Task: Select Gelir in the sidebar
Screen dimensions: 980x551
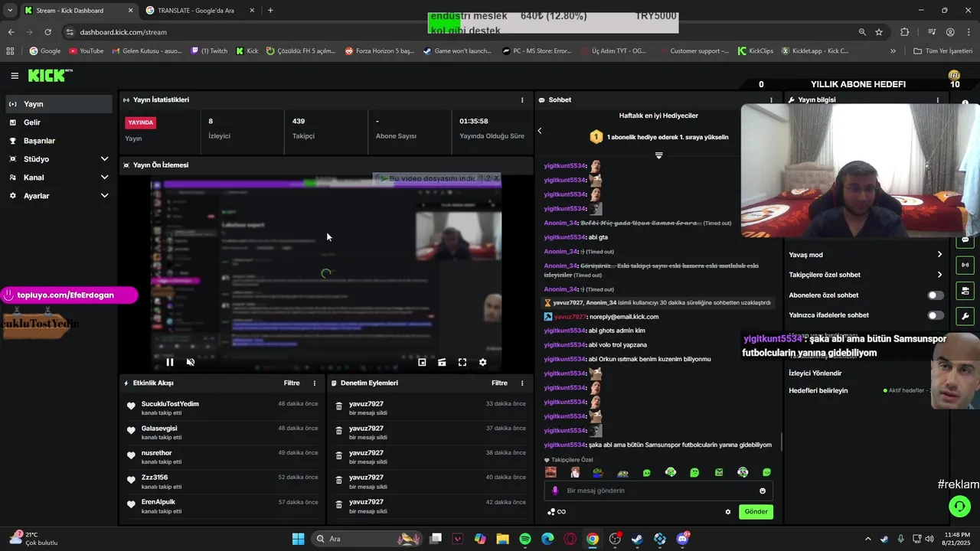Action: coord(60,122)
